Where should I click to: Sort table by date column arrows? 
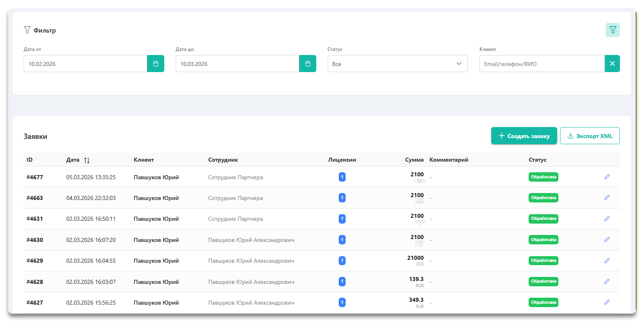pos(87,160)
